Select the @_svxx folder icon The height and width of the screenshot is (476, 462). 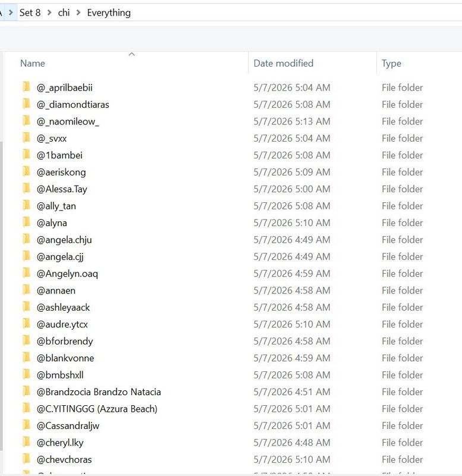click(x=26, y=138)
